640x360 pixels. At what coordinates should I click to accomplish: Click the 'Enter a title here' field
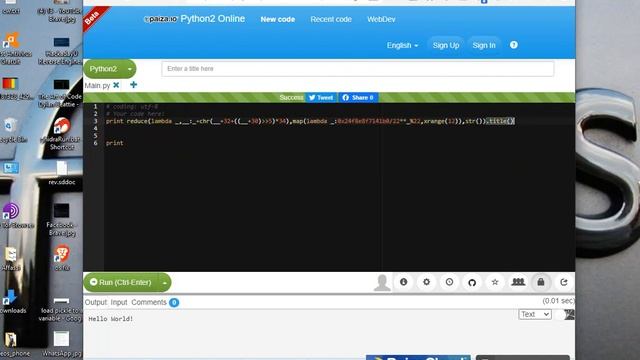tap(358, 69)
